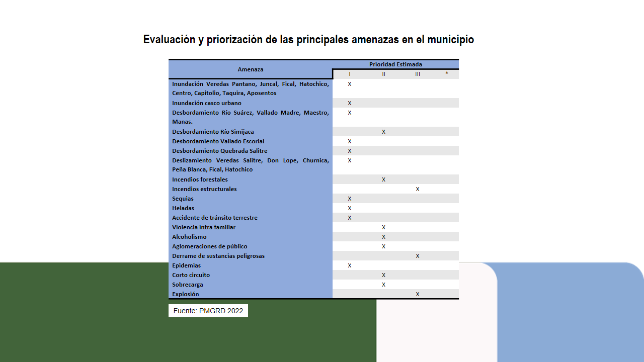Select 'Inundación Veredas Pantano, Juncal' row text

251,88
